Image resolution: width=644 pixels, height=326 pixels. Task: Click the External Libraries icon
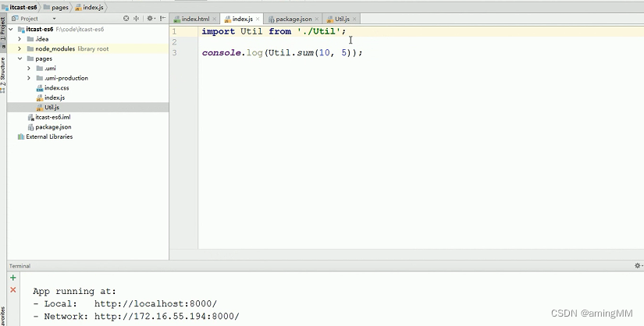click(x=21, y=136)
